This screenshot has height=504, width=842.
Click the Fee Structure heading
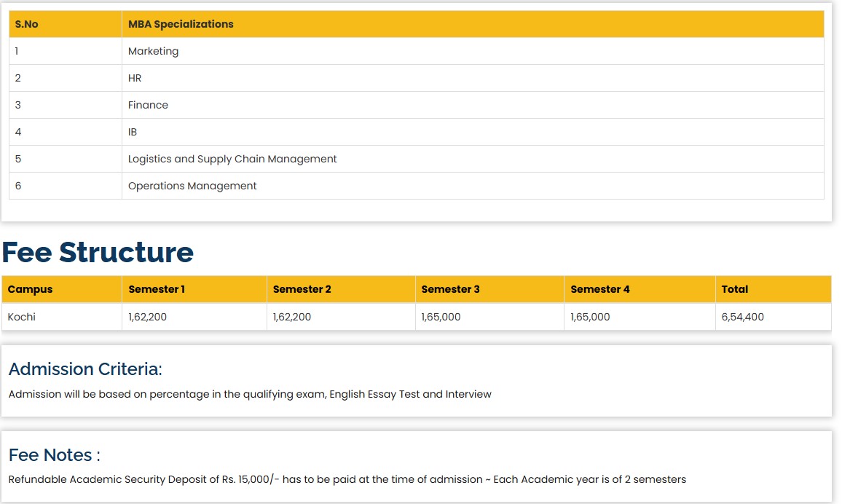[98, 252]
